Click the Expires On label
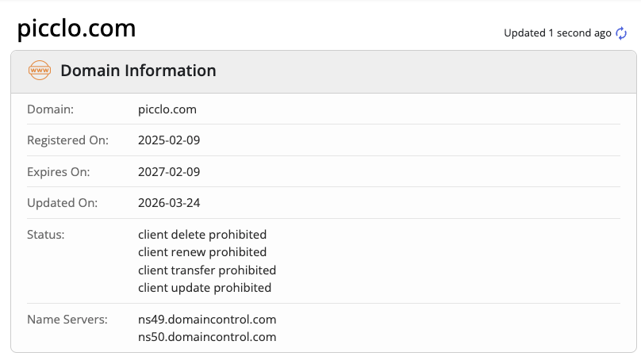This screenshot has height=364, width=641. [59, 171]
